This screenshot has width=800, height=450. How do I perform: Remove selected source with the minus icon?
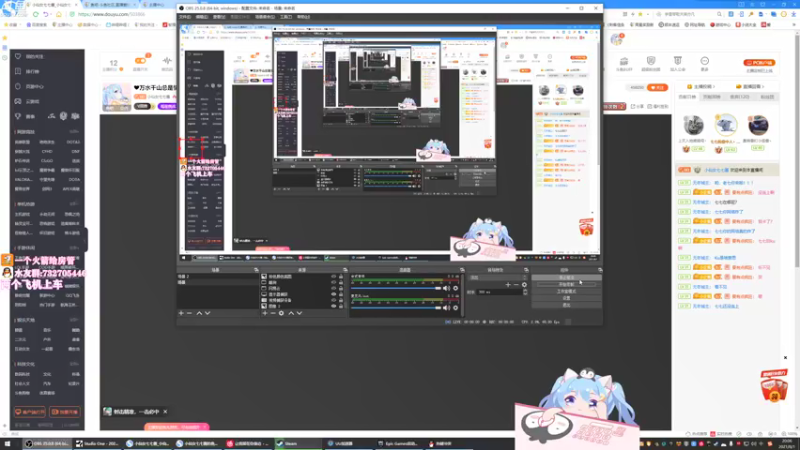(x=272, y=313)
